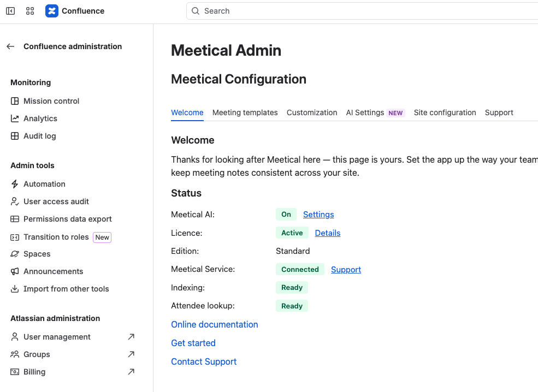Click the Licence Details link

(x=328, y=233)
